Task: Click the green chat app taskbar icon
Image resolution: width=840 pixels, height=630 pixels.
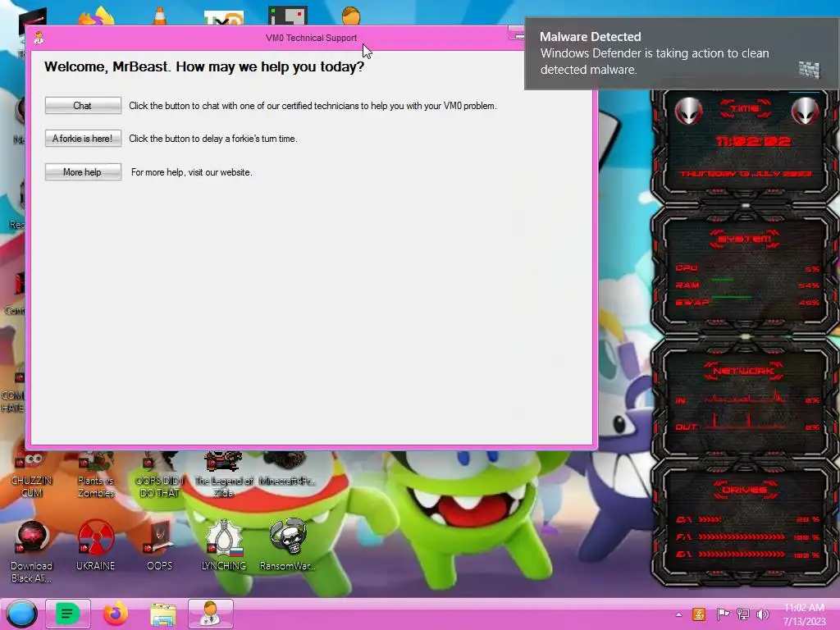Action: [x=67, y=614]
